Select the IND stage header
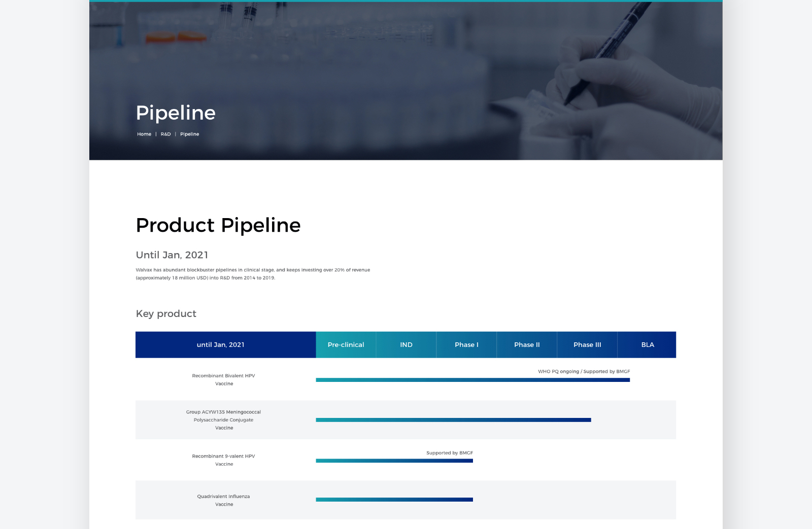This screenshot has height=529, width=812. [406, 345]
